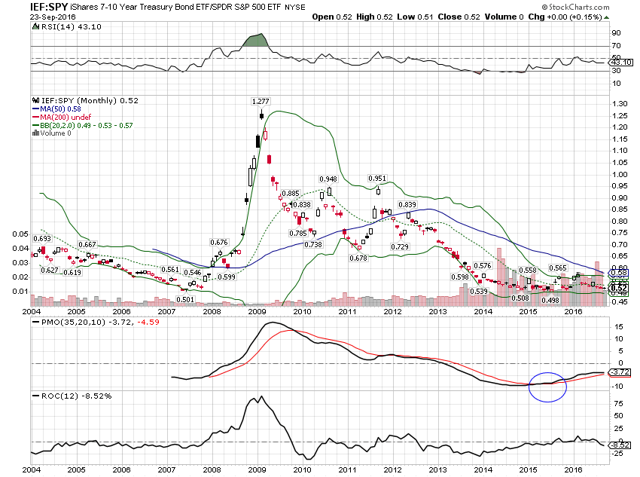Click the Low 0.51 header value
This screenshot has width=640, height=477.
click(415, 17)
